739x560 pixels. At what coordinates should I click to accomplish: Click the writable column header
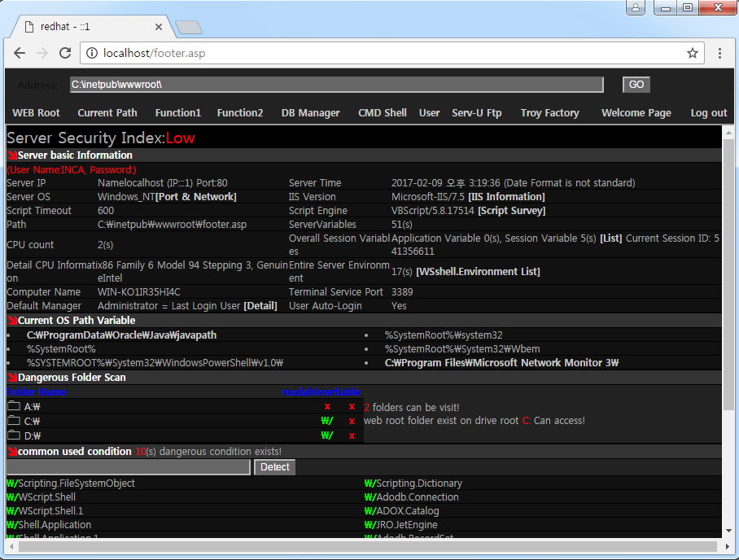tap(341, 392)
